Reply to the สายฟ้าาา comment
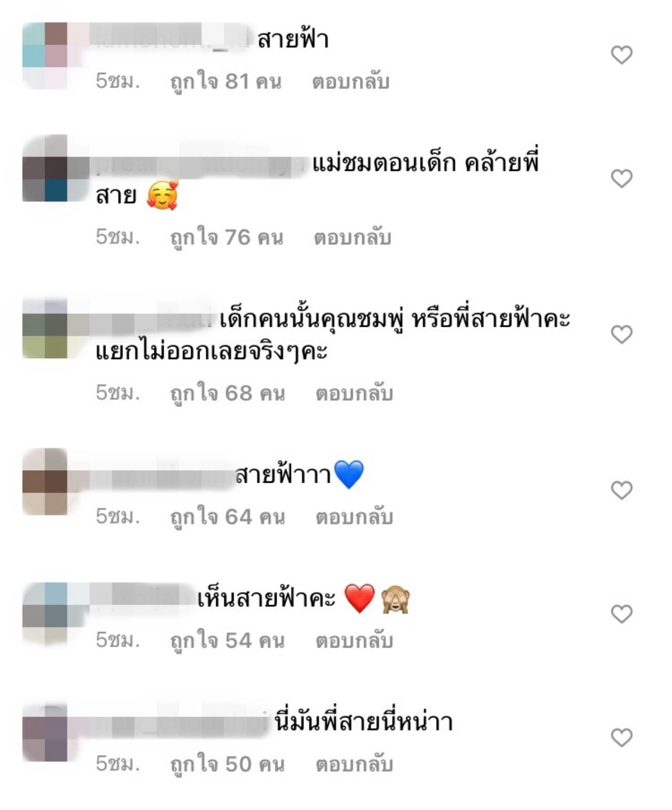The width and height of the screenshot is (672, 810). [x=354, y=517]
